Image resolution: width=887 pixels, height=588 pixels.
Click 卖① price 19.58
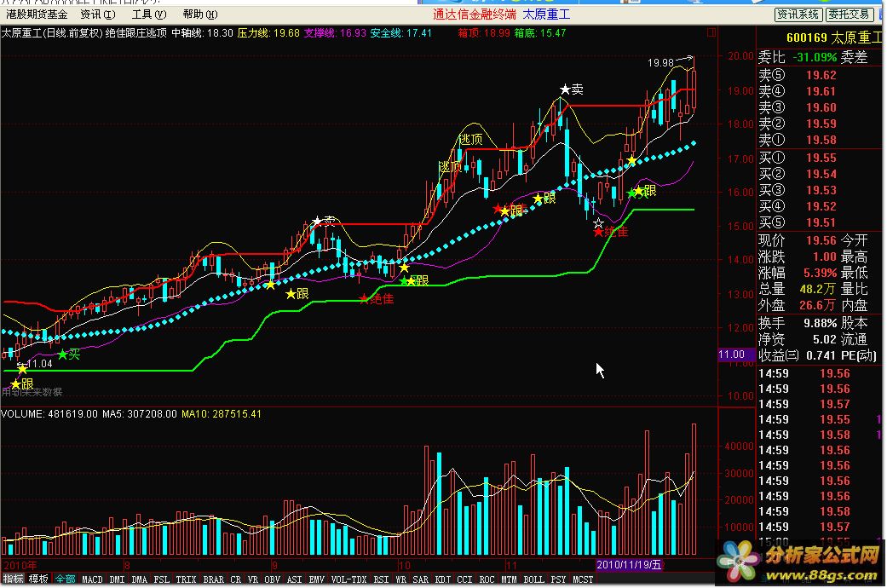[821, 140]
